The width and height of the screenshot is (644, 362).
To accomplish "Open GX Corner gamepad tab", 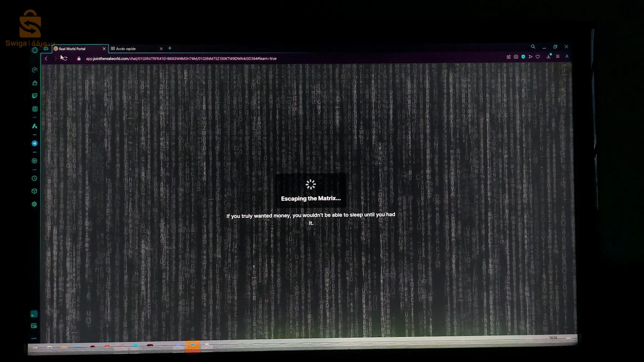I will point(46,49).
